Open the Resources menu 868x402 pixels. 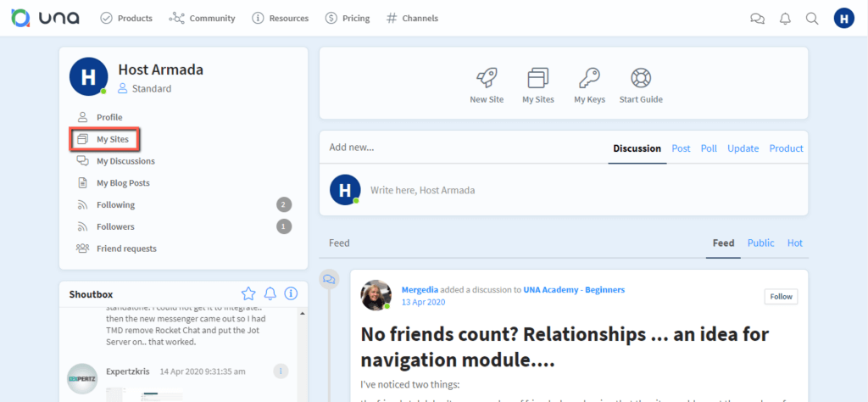pyautogui.click(x=280, y=19)
